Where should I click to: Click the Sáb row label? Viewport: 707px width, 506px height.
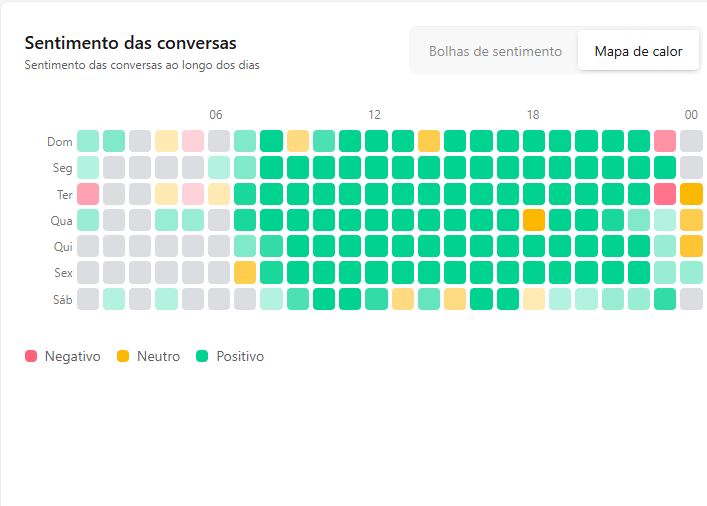point(61,299)
